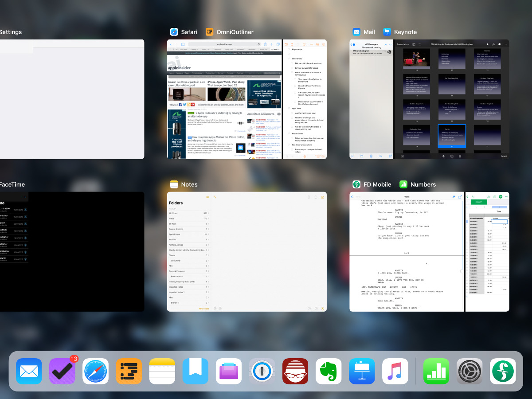Switch to the Settings app card
Screen dimensions: 532x399
(x=72, y=99)
